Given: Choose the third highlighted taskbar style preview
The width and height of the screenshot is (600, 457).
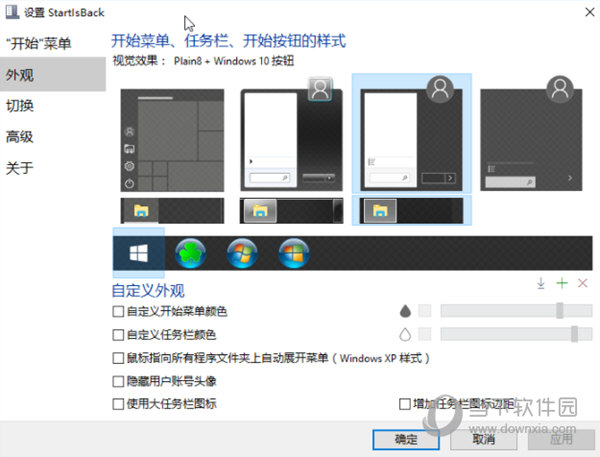Looking at the screenshot, I should (x=411, y=211).
